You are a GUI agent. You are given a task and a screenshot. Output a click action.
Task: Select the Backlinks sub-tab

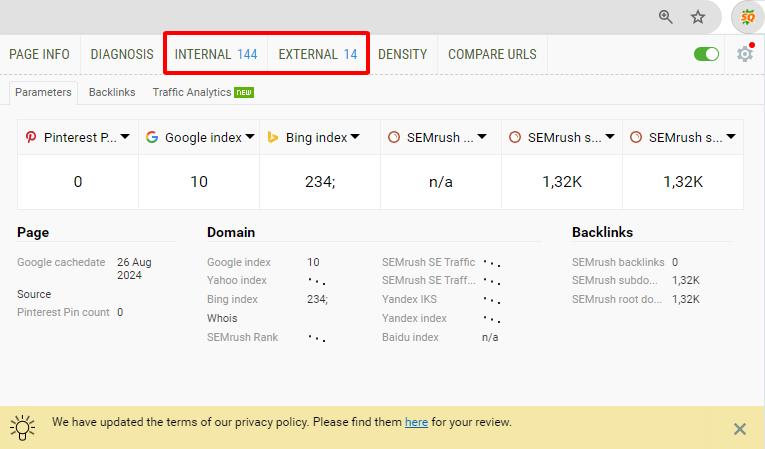pos(112,92)
